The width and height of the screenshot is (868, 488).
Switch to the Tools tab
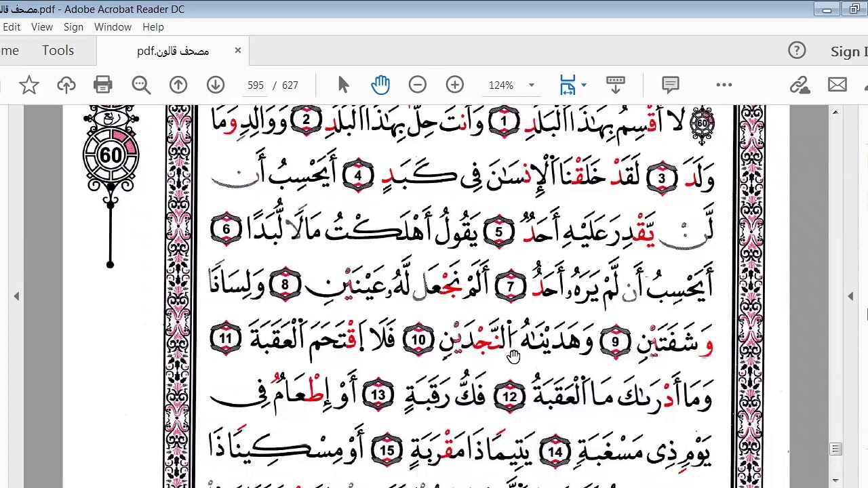tap(58, 51)
